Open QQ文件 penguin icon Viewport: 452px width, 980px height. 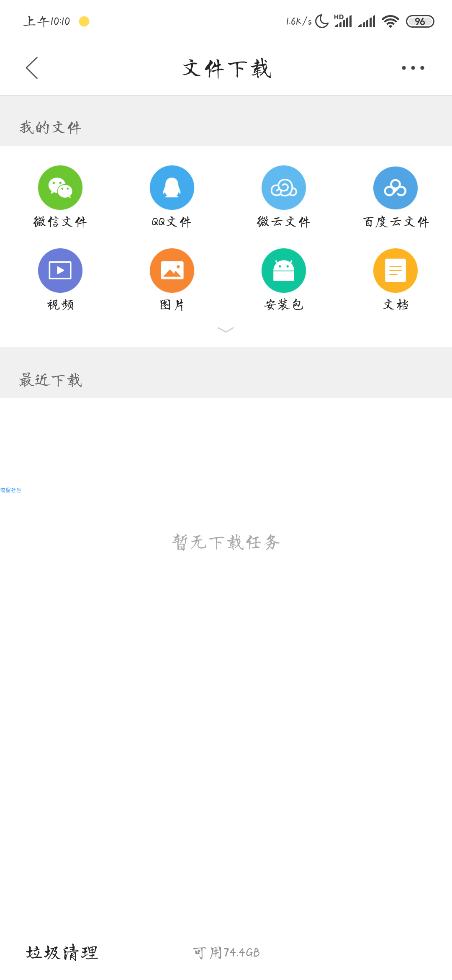[172, 188]
